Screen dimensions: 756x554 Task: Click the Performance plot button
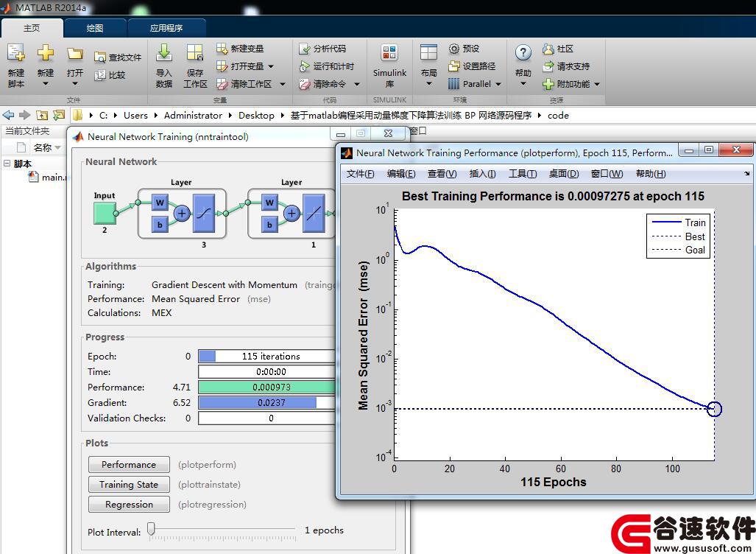coord(129,464)
